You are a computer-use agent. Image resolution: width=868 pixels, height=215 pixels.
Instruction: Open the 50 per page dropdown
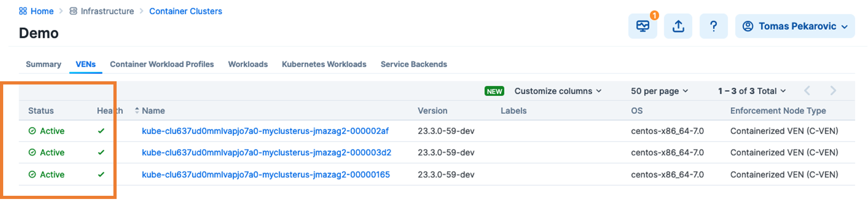(x=659, y=91)
